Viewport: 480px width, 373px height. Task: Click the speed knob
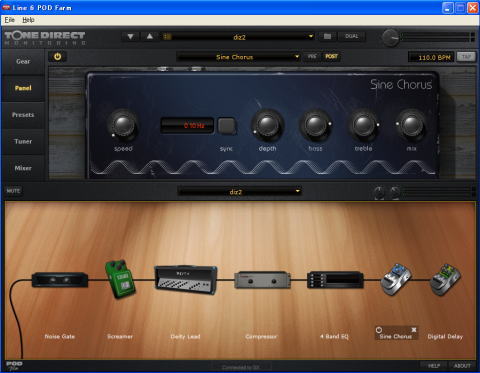[x=123, y=126]
